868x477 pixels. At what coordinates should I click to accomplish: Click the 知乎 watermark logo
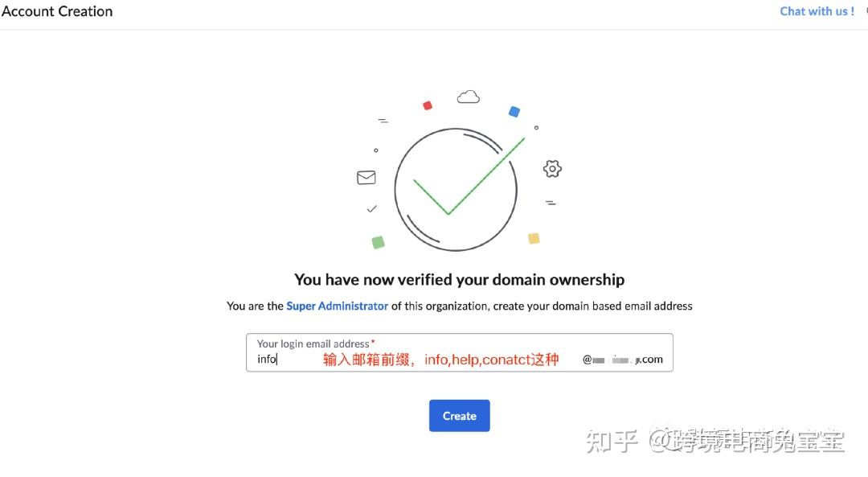(x=612, y=441)
